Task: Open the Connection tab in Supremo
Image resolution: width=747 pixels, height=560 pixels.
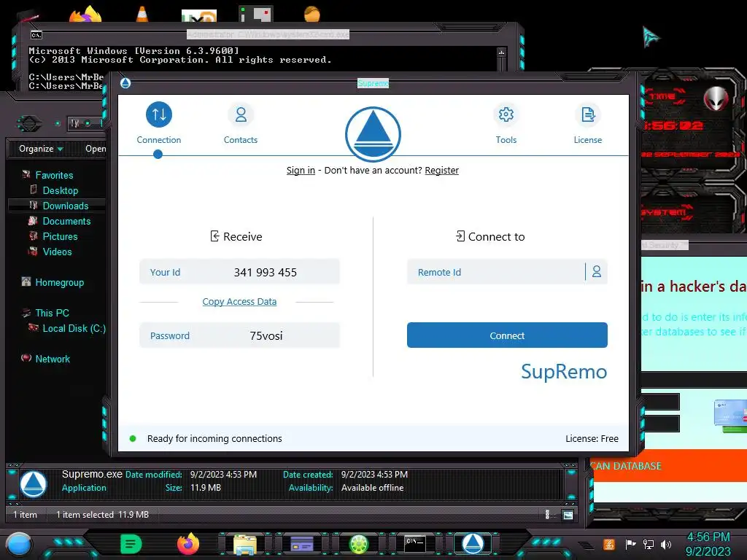Action: pyautogui.click(x=158, y=122)
